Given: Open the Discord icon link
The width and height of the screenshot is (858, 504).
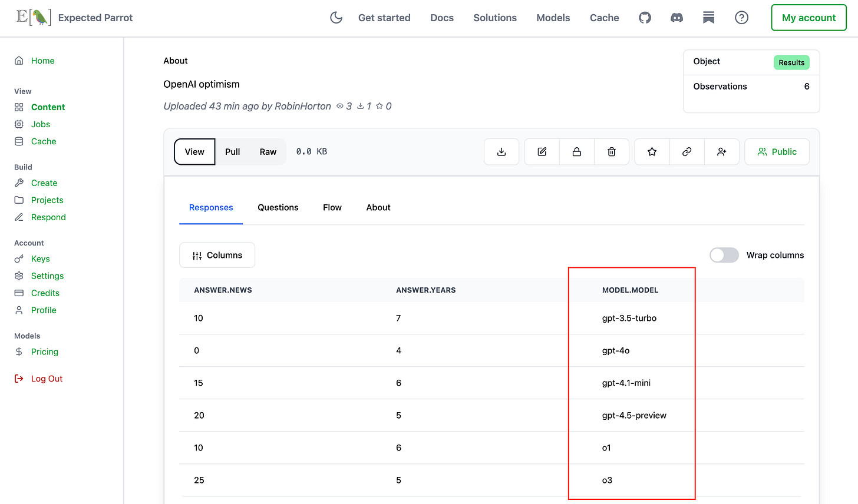Looking at the screenshot, I should [x=677, y=18].
